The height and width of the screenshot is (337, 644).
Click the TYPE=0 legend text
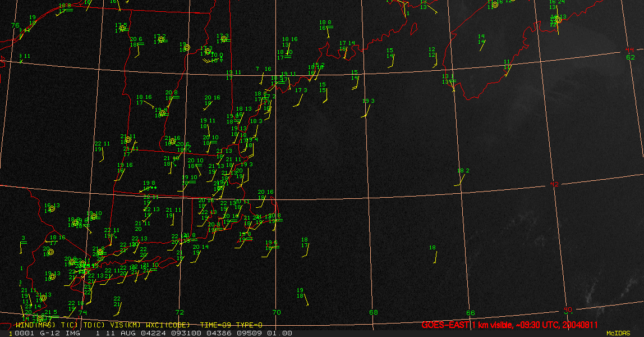[249, 325]
